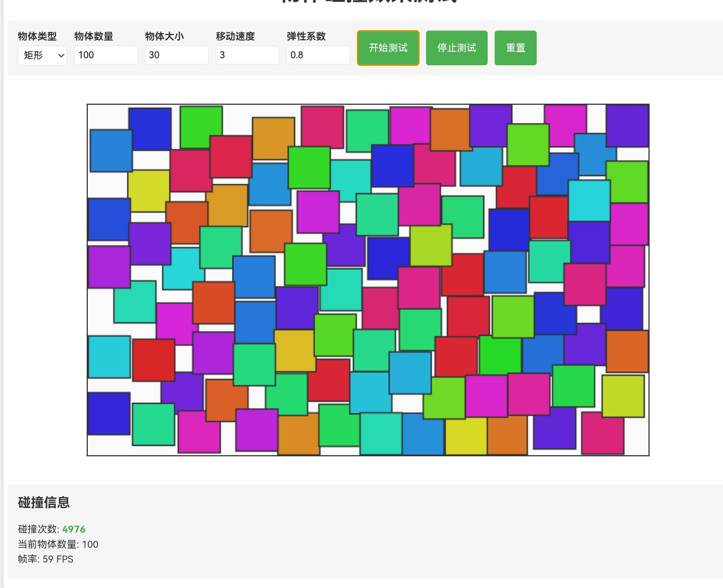Click the 碰撞信息 heading
723x588 pixels.
click(44, 503)
